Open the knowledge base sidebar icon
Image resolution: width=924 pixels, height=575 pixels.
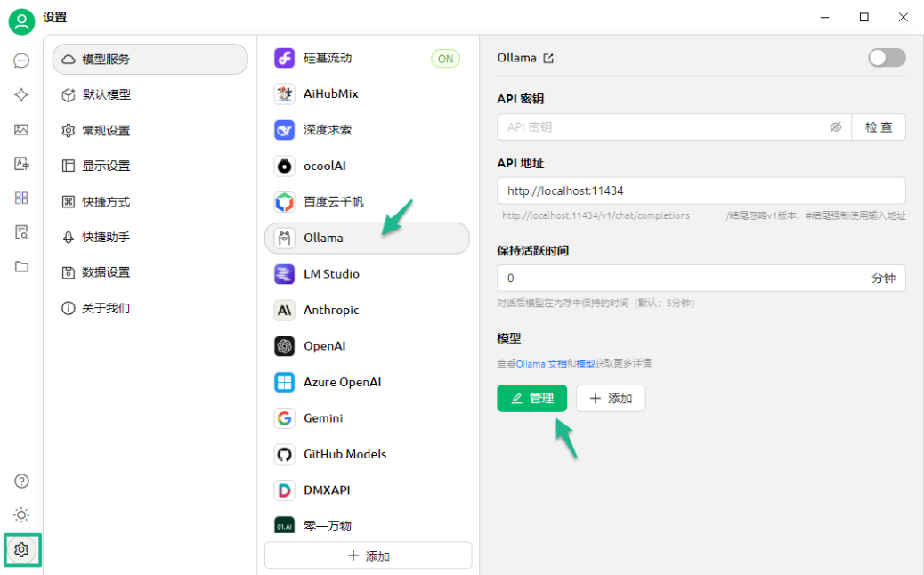click(21, 232)
